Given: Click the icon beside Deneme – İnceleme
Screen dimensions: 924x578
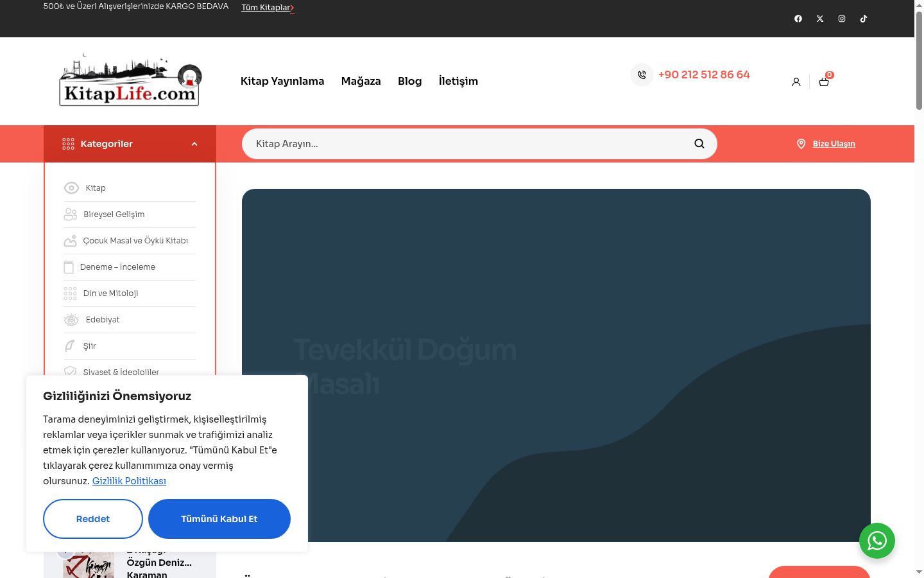Looking at the screenshot, I should click(x=69, y=267).
